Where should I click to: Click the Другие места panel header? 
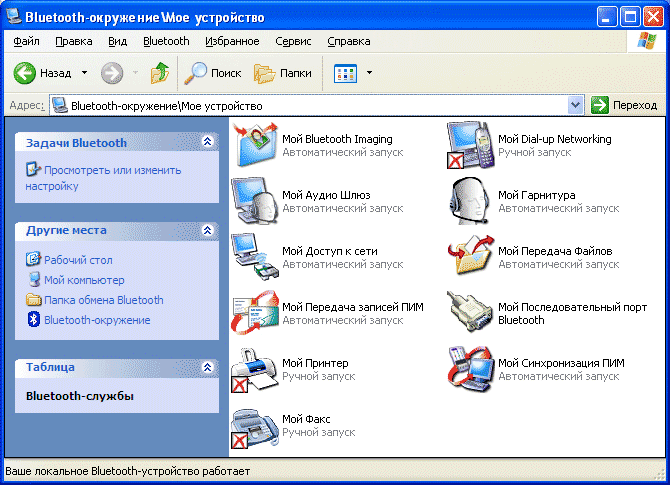(117, 231)
